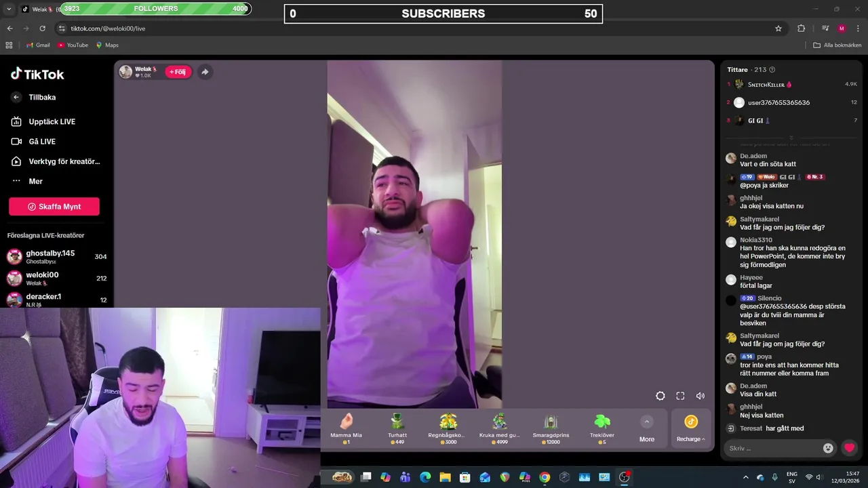Image resolution: width=868 pixels, height=488 pixels.
Task: Open the emoji picker in chat
Action: pos(828,448)
